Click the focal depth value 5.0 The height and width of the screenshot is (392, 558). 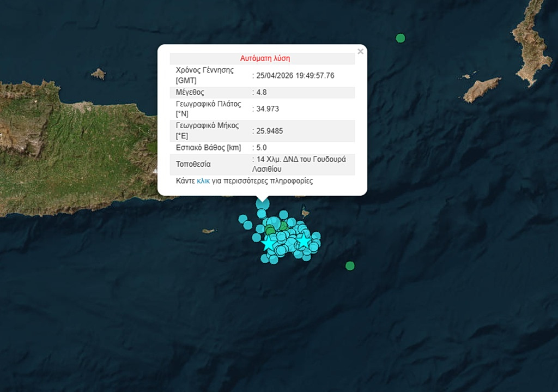[x=262, y=148]
